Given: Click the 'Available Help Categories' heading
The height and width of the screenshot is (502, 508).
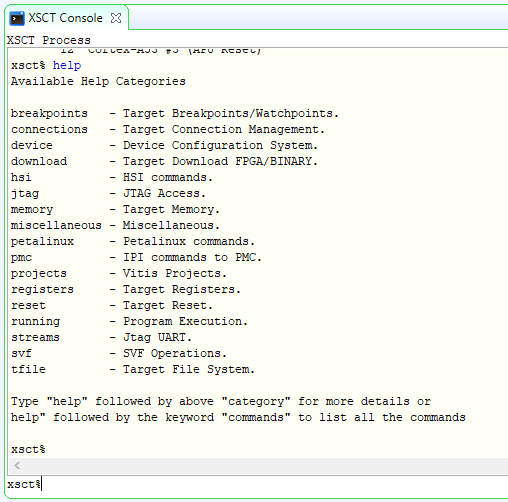Looking at the screenshot, I should pyautogui.click(x=98, y=81).
